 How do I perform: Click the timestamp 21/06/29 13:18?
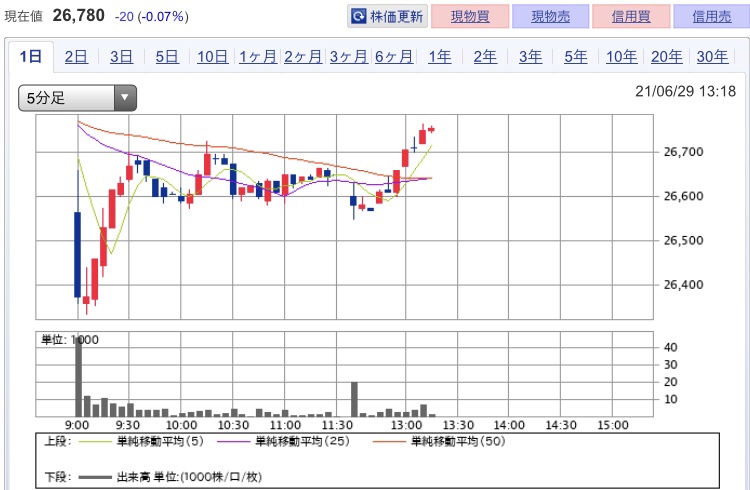point(685,91)
